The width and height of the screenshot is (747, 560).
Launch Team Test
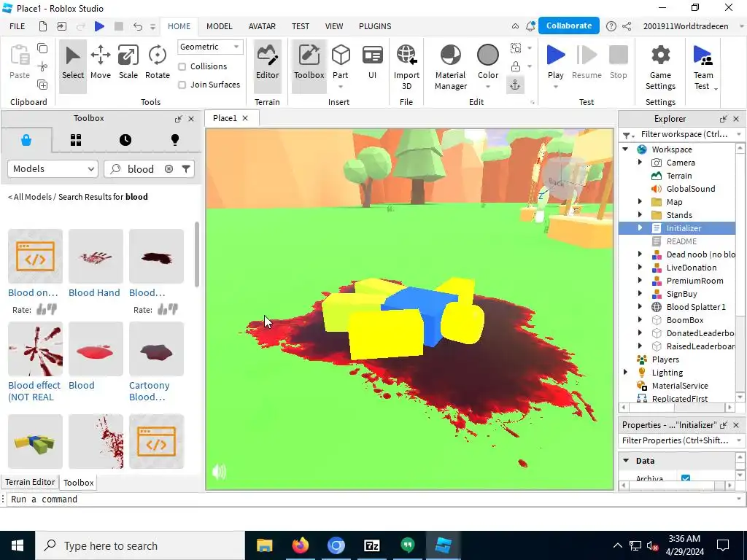pyautogui.click(x=703, y=66)
